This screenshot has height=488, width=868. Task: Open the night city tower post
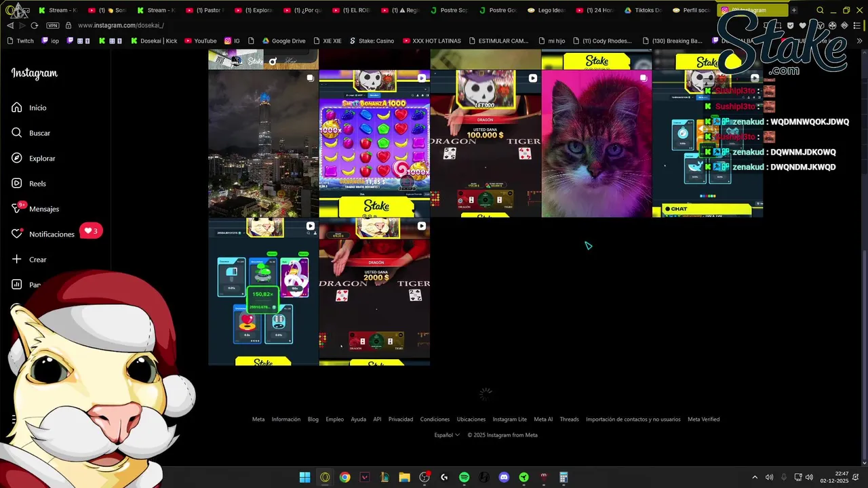pos(263,144)
